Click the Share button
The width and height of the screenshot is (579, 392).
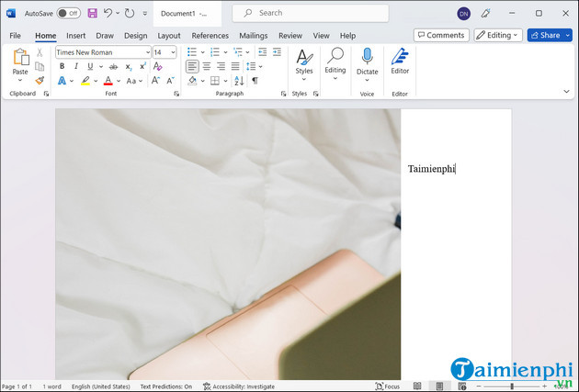click(546, 35)
